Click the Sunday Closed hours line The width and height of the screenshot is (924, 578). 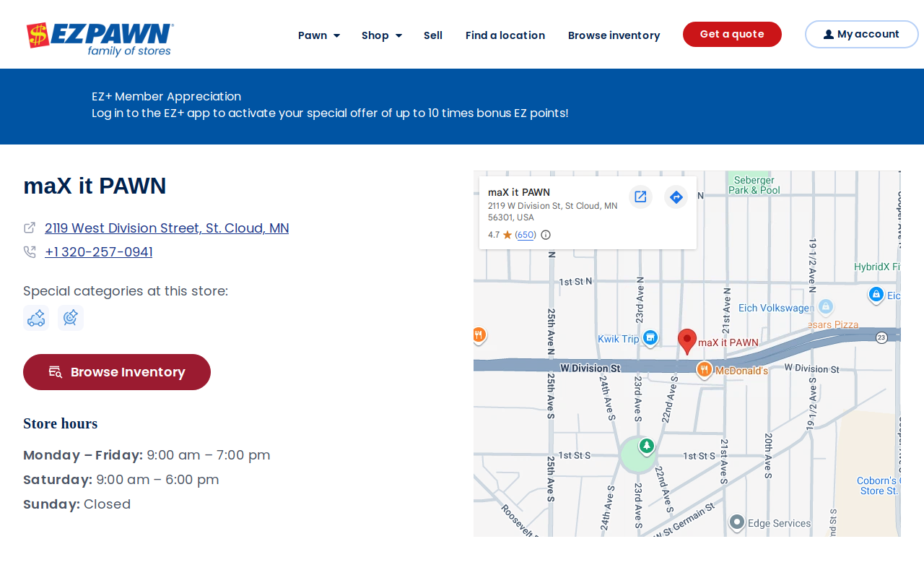pos(77,504)
